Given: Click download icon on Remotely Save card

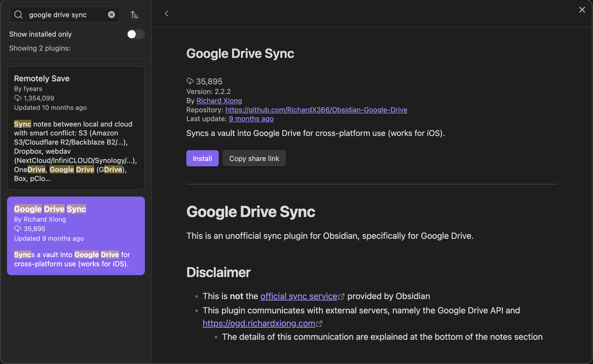Looking at the screenshot, I should pyautogui.click(x=18, y=98).
